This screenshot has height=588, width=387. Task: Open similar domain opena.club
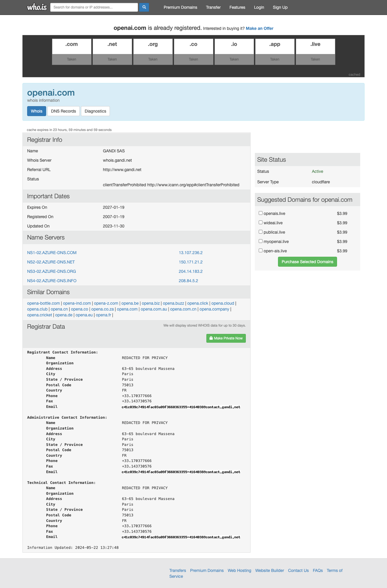(x=37, y=309)
